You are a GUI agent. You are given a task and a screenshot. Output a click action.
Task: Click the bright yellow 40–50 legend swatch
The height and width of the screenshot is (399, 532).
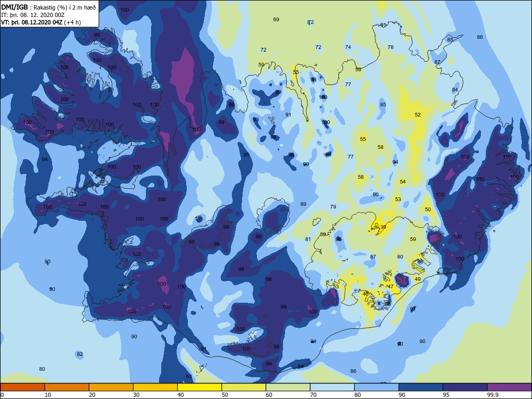click(199, 387)
